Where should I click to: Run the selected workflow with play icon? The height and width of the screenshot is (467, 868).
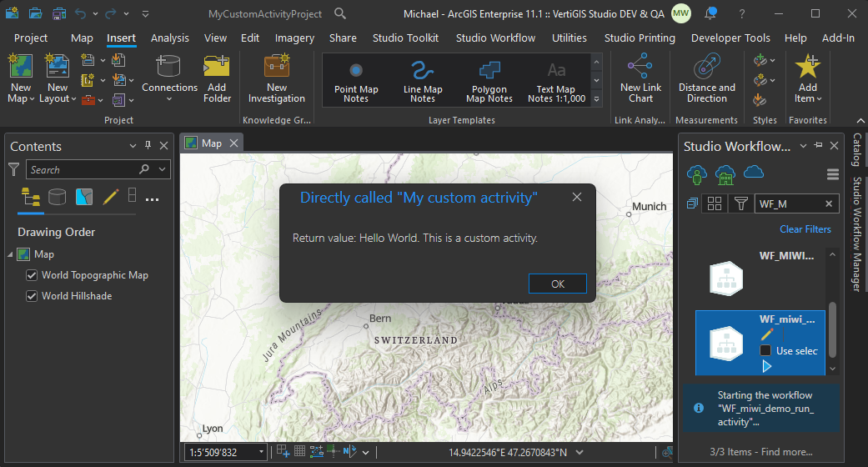[766, 366]
